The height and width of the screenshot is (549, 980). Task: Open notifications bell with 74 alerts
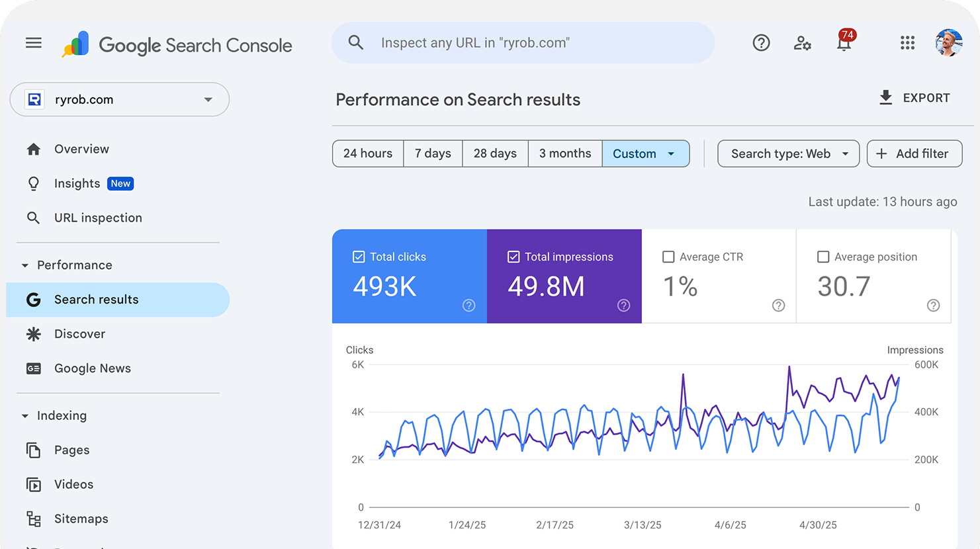pyautogui.click(x=844, y=43)
